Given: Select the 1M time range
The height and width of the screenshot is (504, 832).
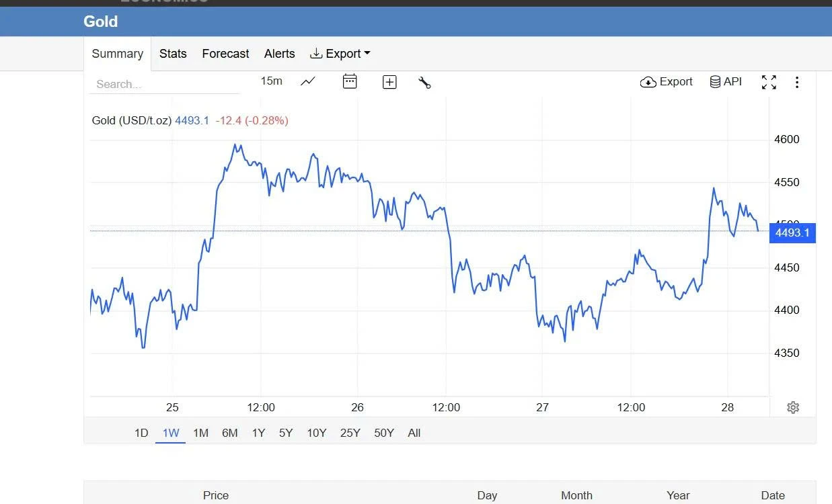Looking at the screenshot, I should point(200,433).
